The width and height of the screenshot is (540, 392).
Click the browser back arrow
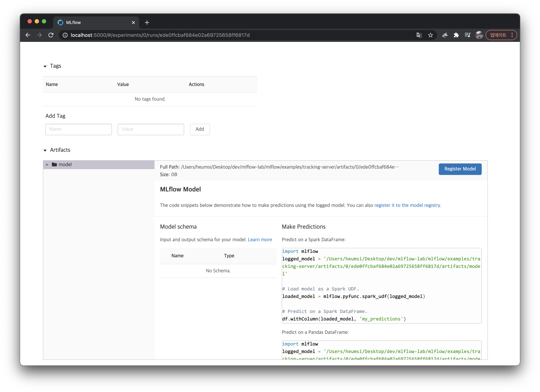pyautogui.click(x=28, y=35)
